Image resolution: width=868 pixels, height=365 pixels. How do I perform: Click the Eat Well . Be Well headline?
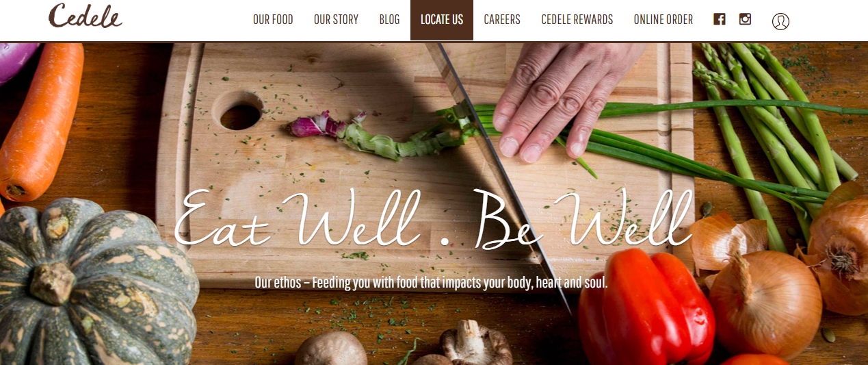pyautogui.click(x=433, y=219)
